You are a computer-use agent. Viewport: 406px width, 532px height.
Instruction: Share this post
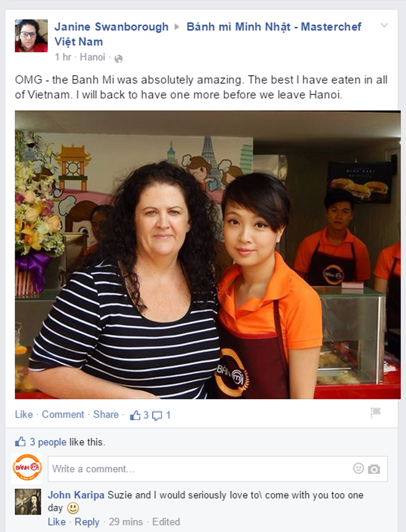click(x=106, y=415)
